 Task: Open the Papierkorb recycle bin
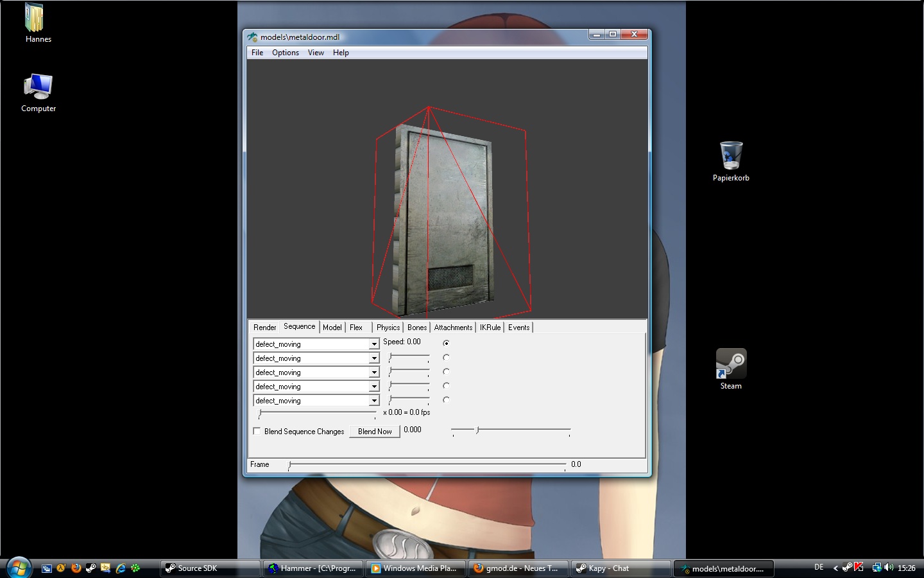(731, 156)
